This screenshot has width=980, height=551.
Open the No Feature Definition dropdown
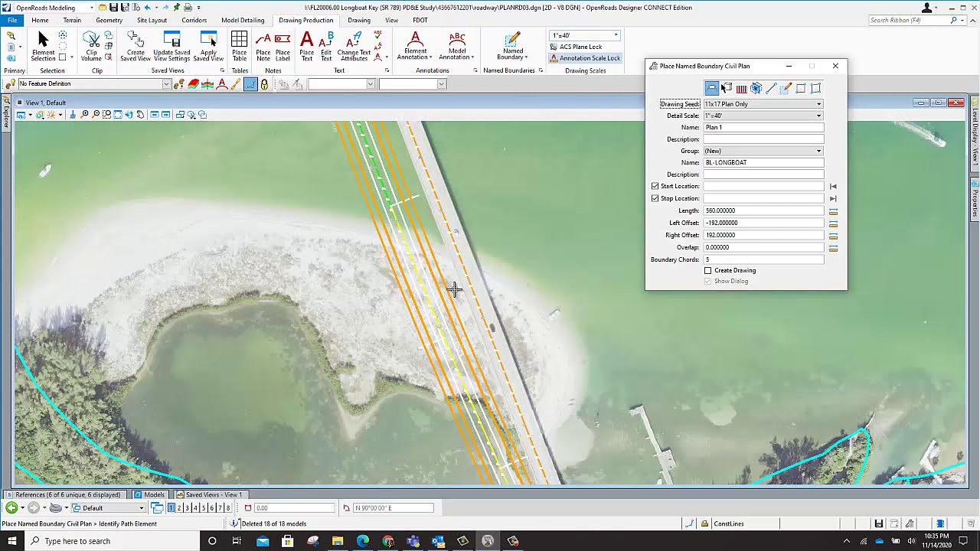pyautogui.click(x=165, y=84)
